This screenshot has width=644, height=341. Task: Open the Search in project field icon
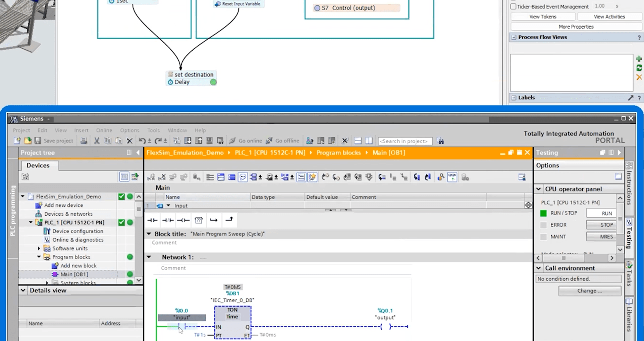440,141
